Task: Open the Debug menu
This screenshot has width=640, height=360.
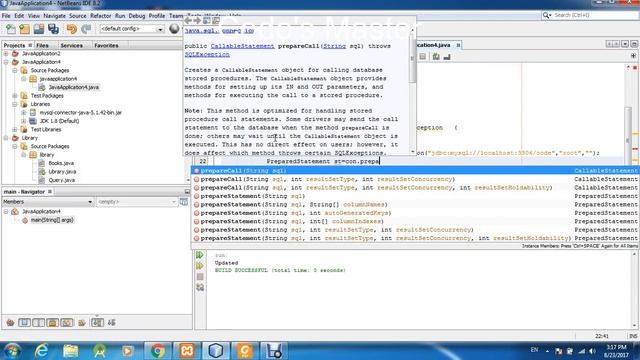Action: (x=137, y=16)
